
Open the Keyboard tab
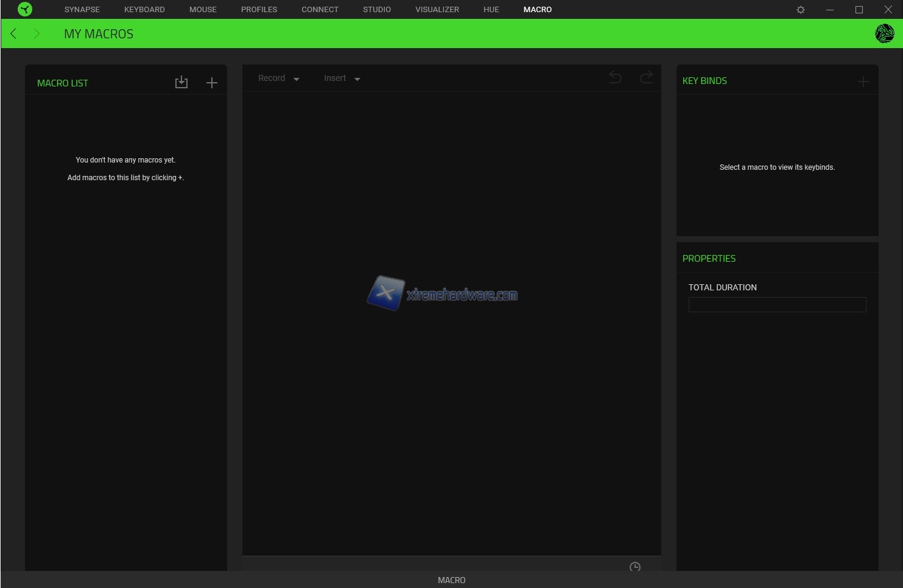[x=144, y=10]
